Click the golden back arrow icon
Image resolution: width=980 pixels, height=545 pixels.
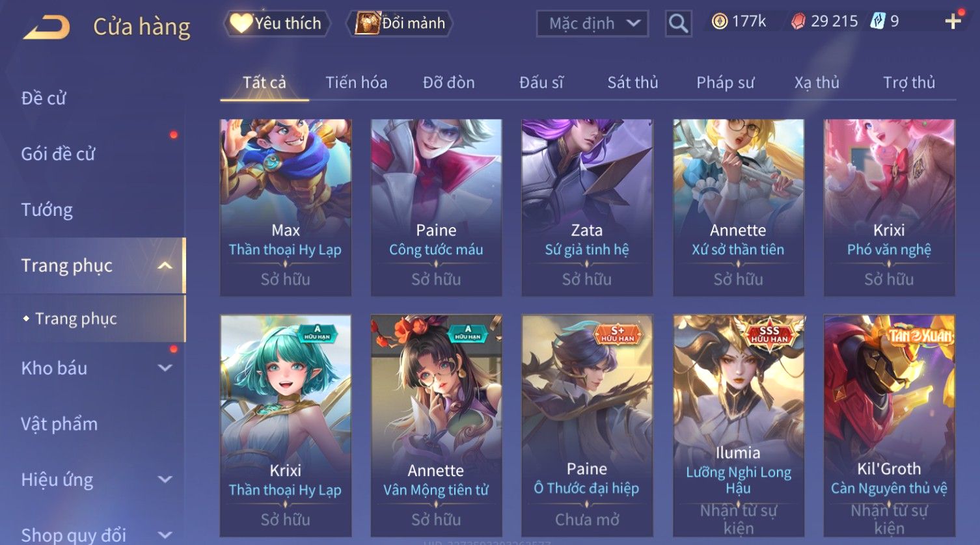46,27
